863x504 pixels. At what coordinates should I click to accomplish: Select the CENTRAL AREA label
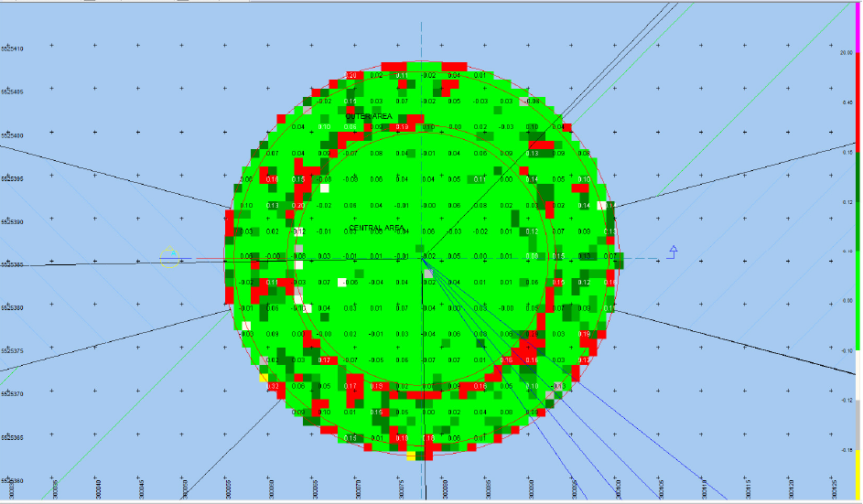pos(376,227)
